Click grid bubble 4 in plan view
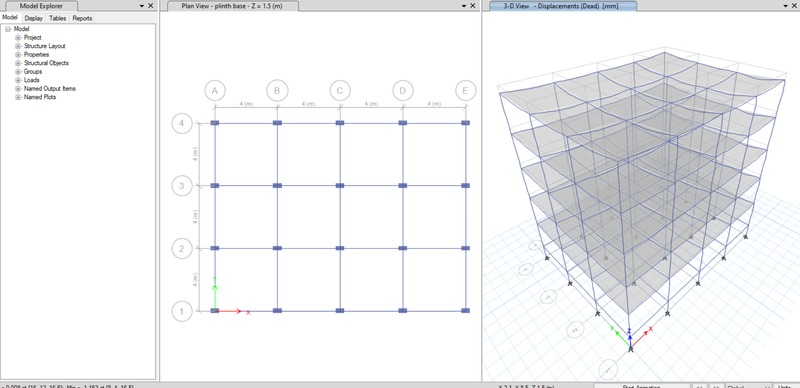 coord(182,123)
